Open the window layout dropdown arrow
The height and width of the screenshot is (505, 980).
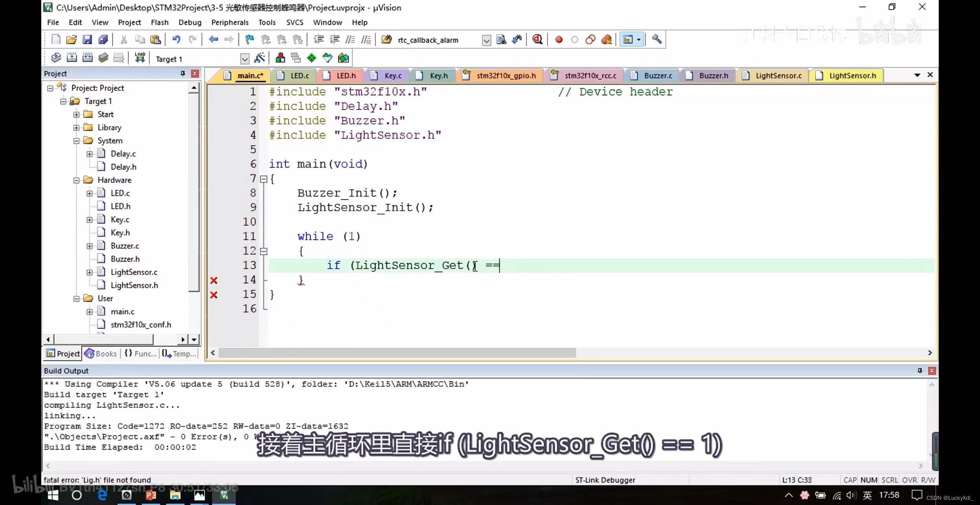[x=639, y=40]
